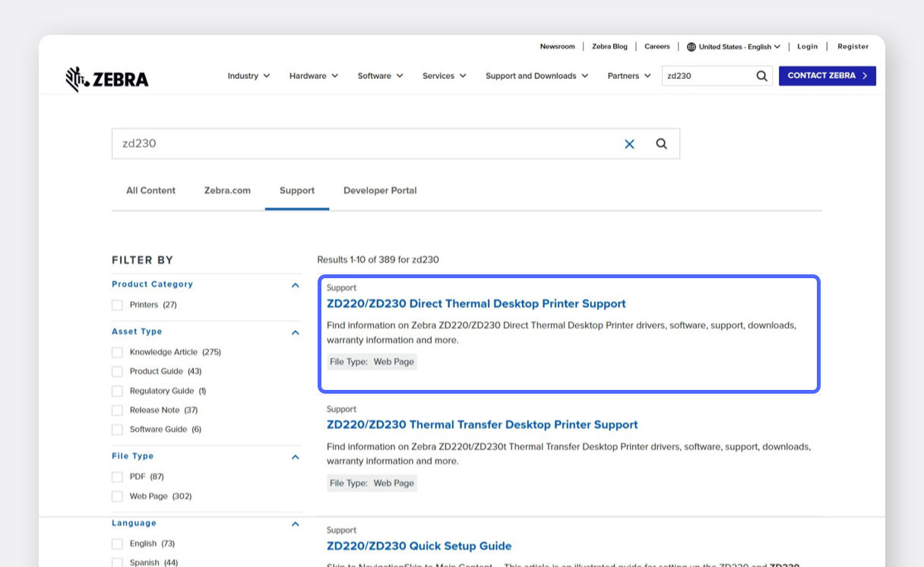Viewport: 924px width, 567px height.
Task: Click the globe icon for region selection
Action: [691, 47]
